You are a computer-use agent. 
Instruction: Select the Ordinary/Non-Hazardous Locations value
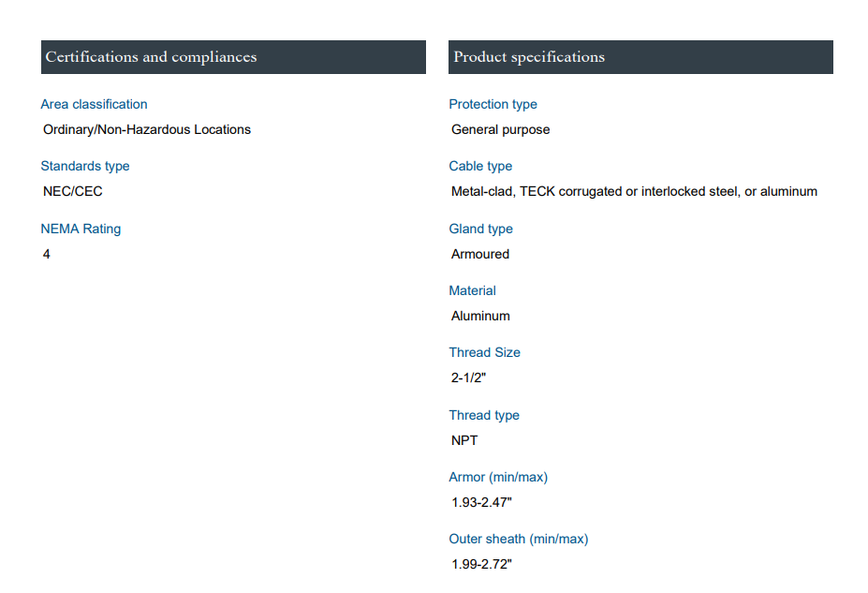[147, 129]
